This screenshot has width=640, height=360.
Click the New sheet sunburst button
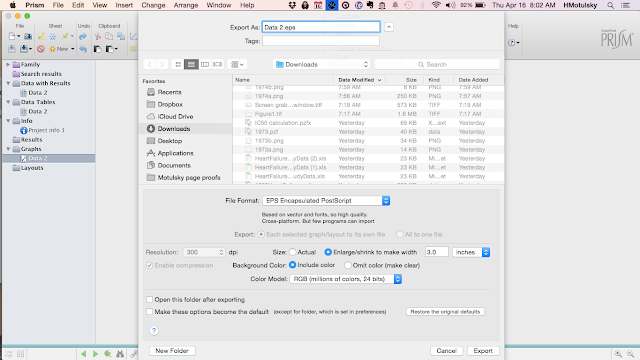(59, 49)
